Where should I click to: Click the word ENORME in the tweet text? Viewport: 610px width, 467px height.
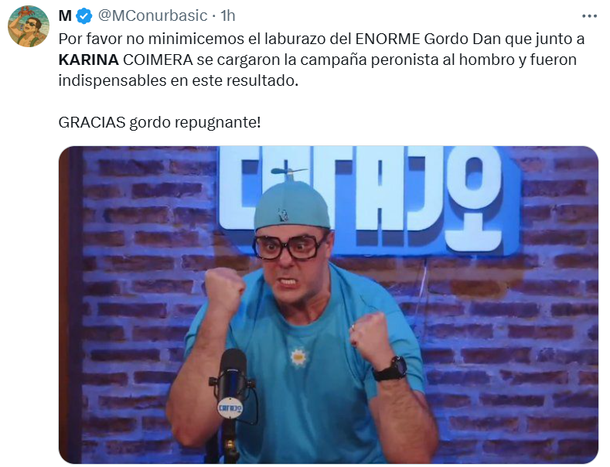point(387,39)
